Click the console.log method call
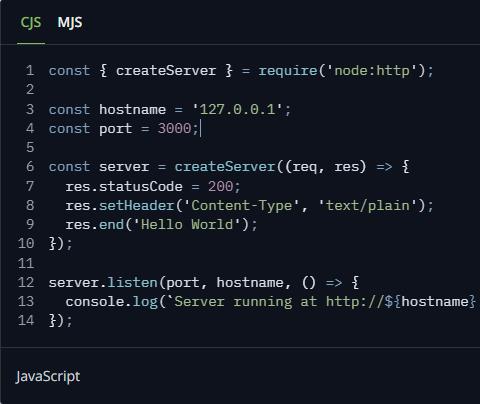 [x=112, y=302]
